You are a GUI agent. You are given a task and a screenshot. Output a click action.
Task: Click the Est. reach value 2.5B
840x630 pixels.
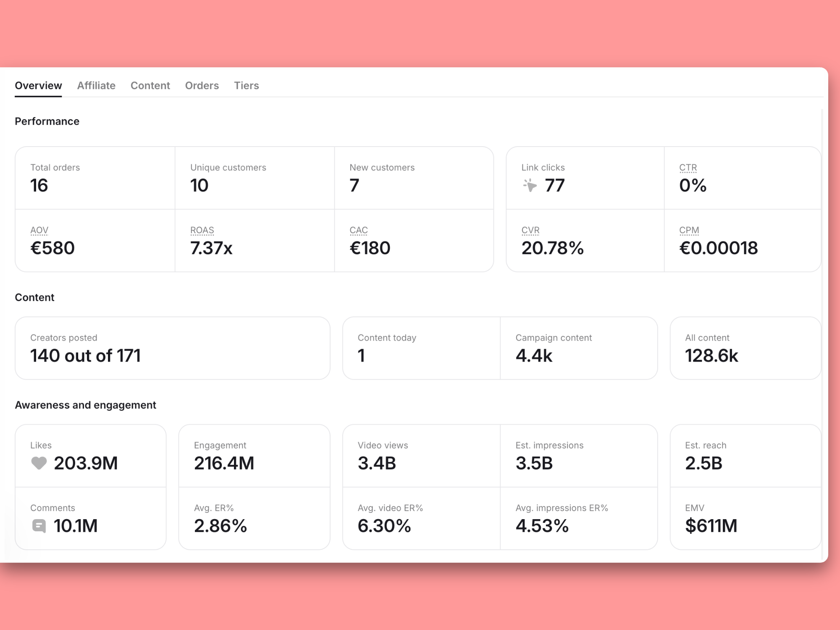tap(704, 463)
